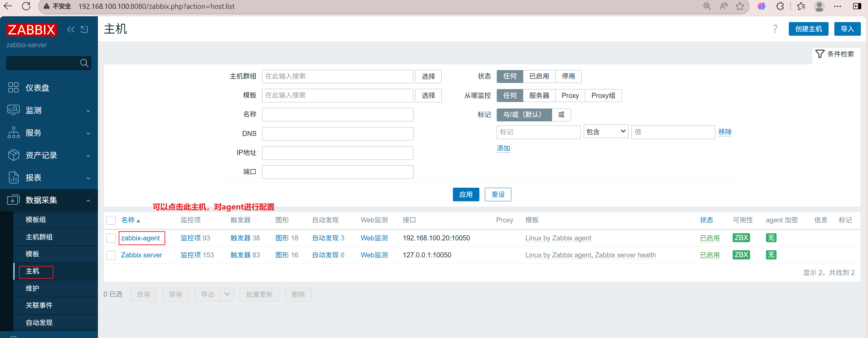This screenshot has height=338, width=868.
Task: Collapse the sidebar with double-chevron icon
Action: pos(71,30)
